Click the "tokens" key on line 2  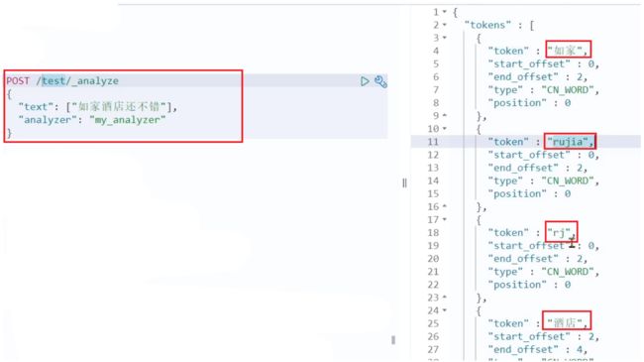[x=487, y=25]
